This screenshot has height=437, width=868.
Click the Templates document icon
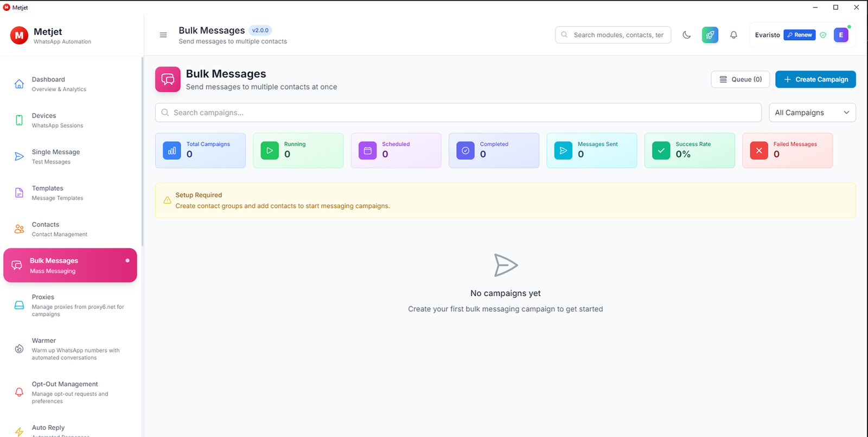point(19,193)
